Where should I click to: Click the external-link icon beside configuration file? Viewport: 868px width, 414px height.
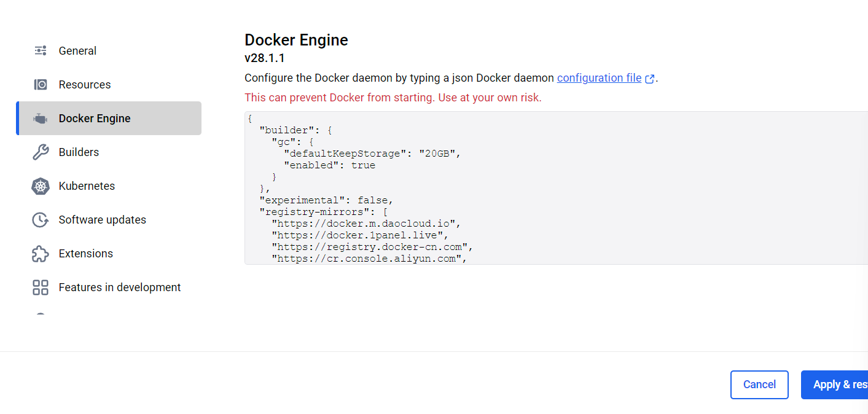point(650,78)
